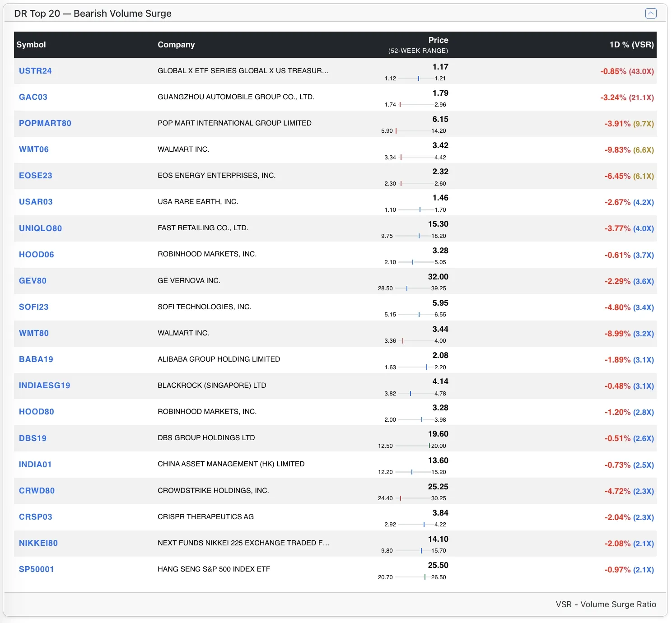The height and width of the screenshot is (623, 672).
Task: Open the POPMART80 symbol link
Action: point(45,123)
